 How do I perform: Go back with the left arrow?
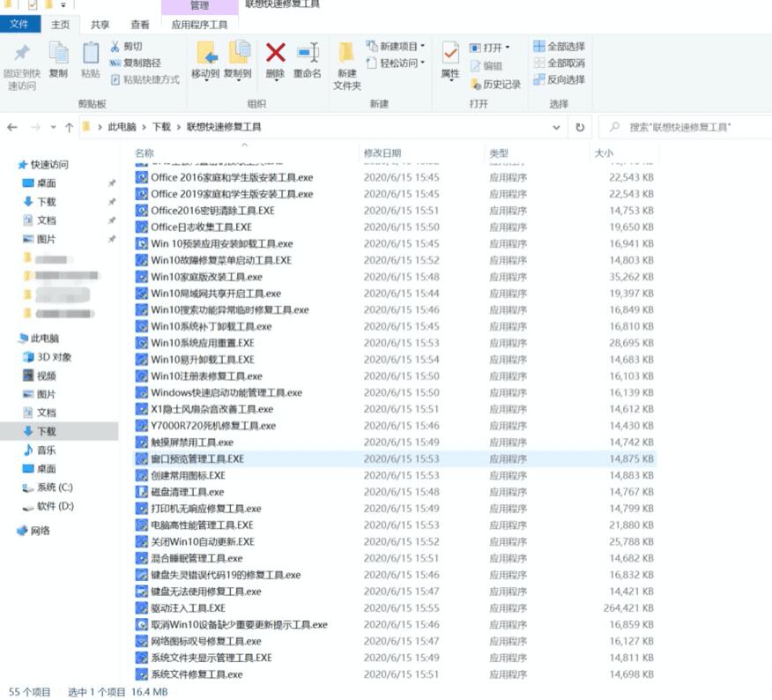tap(13, 127)
